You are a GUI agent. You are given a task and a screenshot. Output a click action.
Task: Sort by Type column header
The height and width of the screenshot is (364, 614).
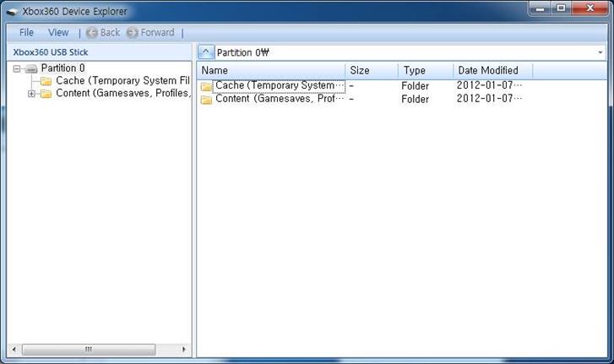(x=426, y=70)
